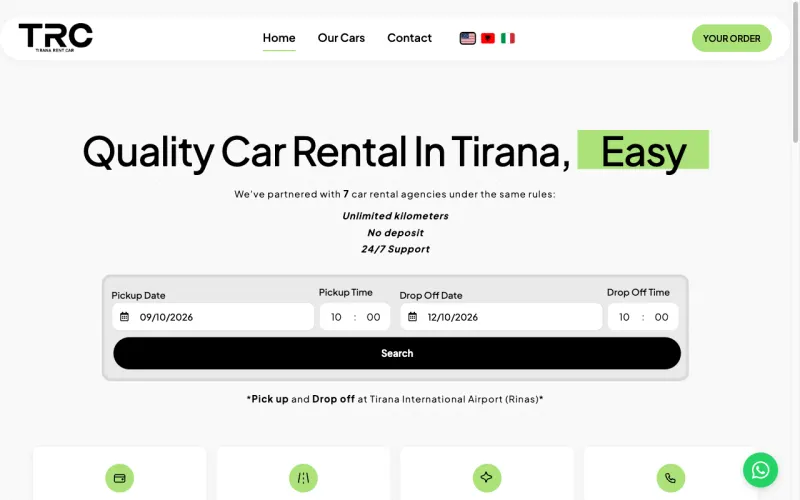
Task: Set the Drop Off Time minutes value
Action: (x=662, y=317)
